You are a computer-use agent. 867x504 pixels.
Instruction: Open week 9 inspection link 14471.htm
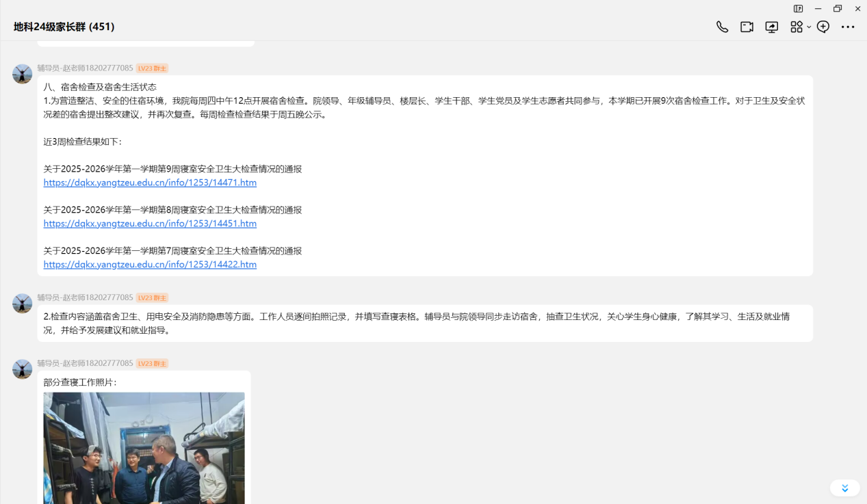click(x=150, y=183)
